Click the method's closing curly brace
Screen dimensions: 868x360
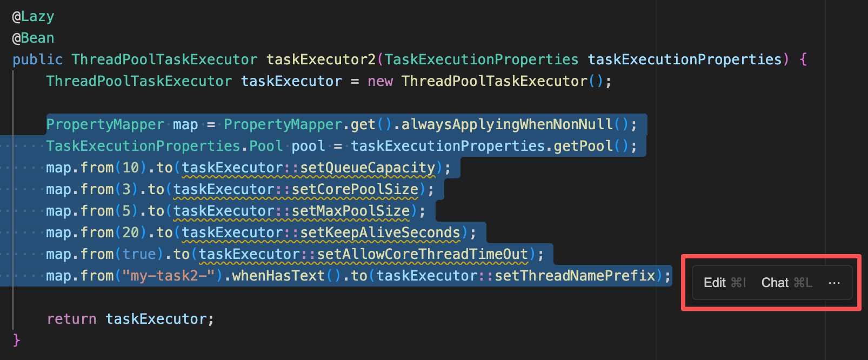pos(16,339)
